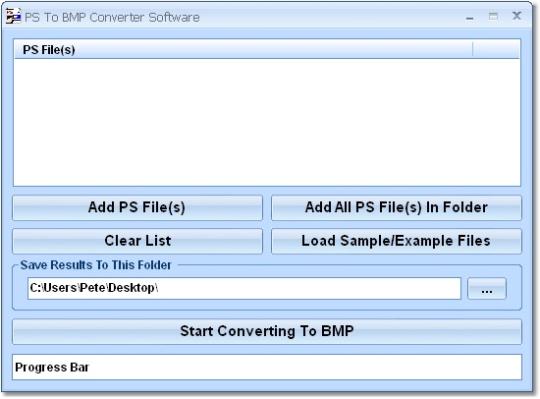Click the empty PS file list area
Viewport: 540px width, 399px height.
point(267,122)
